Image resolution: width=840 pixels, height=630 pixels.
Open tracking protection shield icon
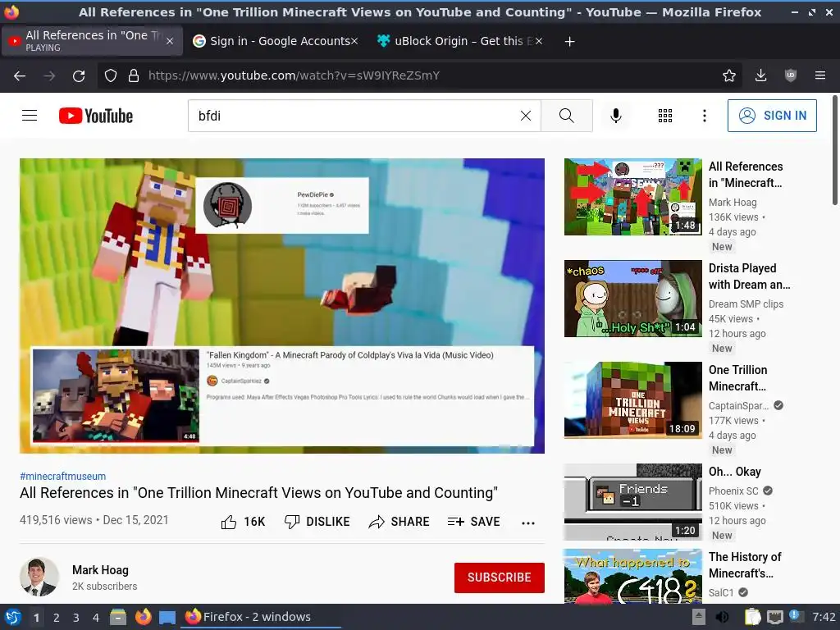111,75
